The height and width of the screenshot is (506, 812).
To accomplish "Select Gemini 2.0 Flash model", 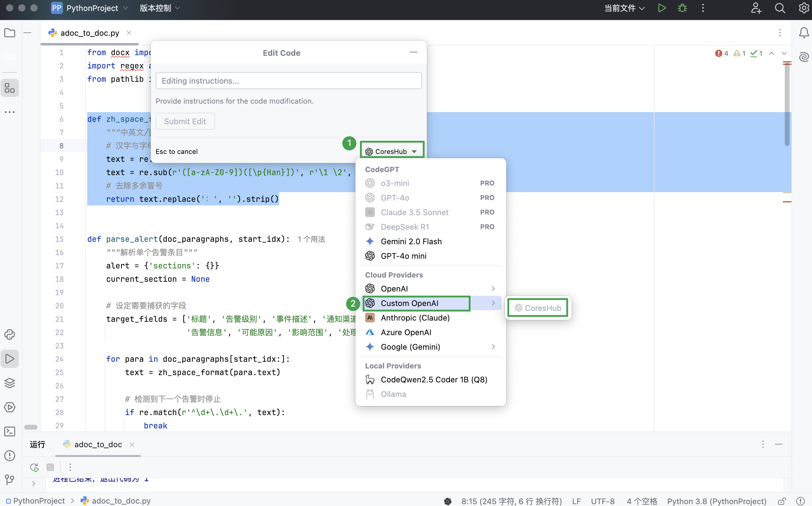I will point(430,241).
